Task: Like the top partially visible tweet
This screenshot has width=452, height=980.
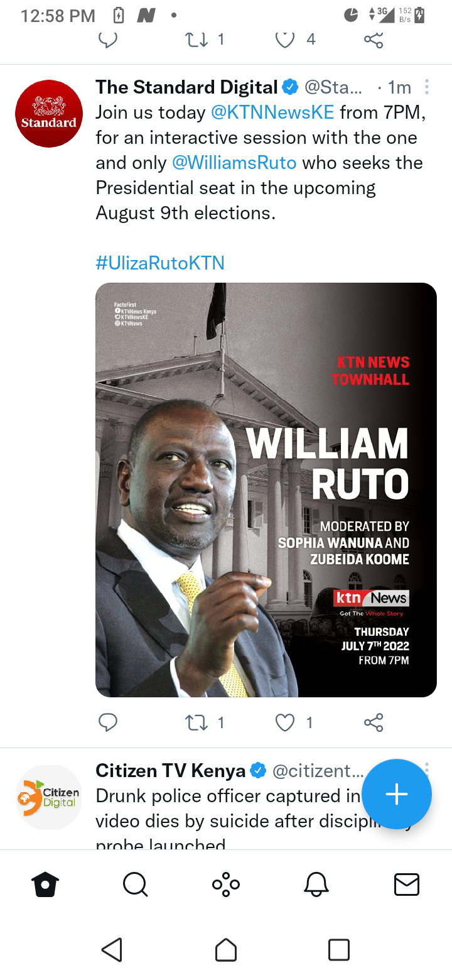Action: pos(285,40)
